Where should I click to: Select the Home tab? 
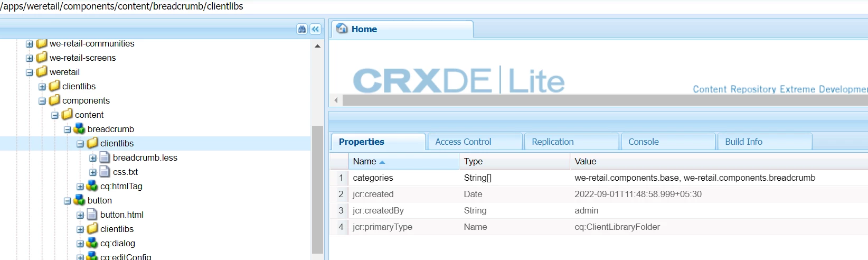402,29
